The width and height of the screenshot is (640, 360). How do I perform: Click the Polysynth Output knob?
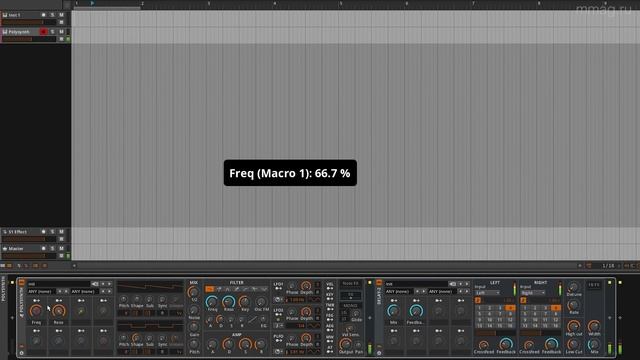click(346, 344)
